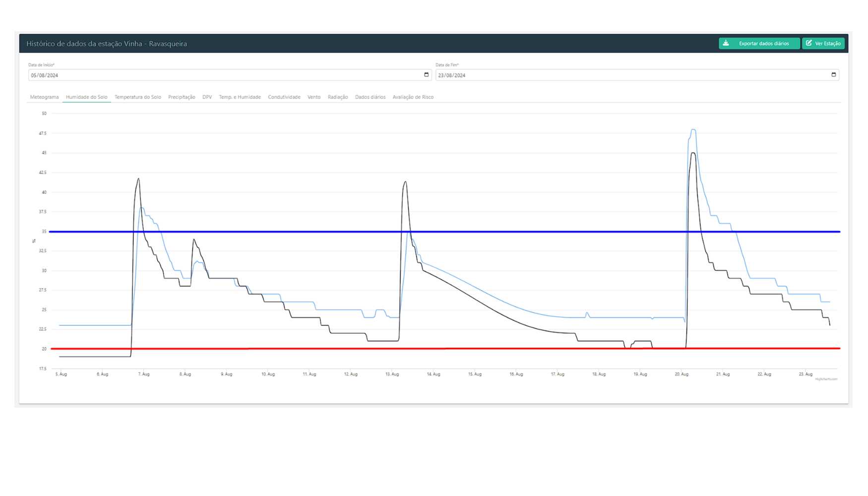Go to the Precipitação tab
The height and width of the screenshot is (496, 868).
pyautogui.click(x=182, y=97)
